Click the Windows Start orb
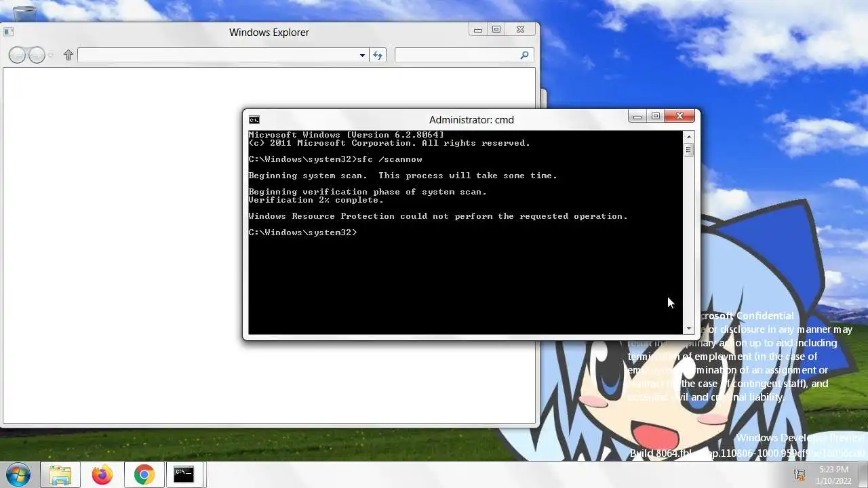 (18, 474)
